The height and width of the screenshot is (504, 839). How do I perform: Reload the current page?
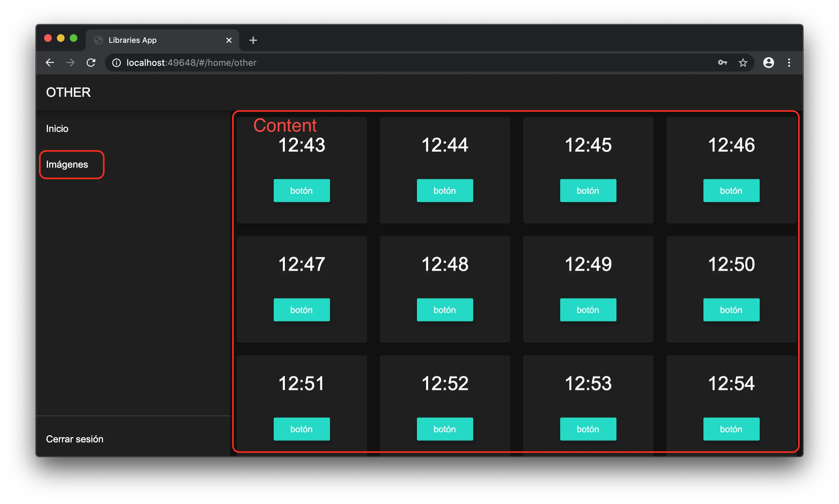coord(91,63)
